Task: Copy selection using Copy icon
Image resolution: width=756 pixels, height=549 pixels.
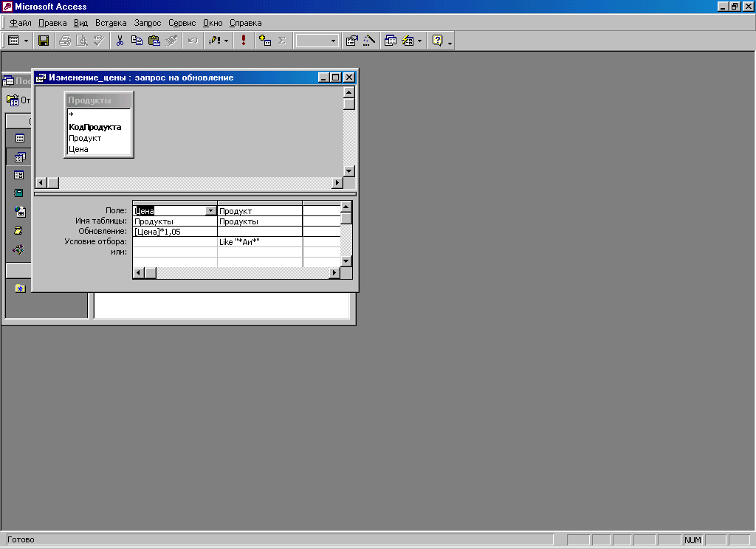Action: click(x=137, y=41)
